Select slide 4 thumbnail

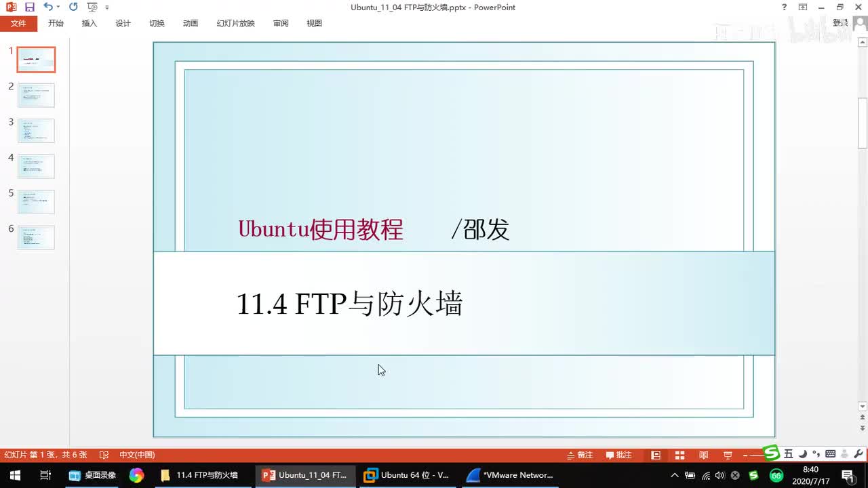coord(36,166)
